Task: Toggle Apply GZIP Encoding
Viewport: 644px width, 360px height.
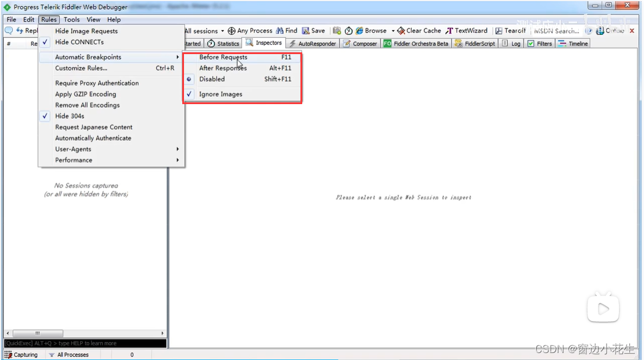Action: pyautogui.click(x=111, y=94)
